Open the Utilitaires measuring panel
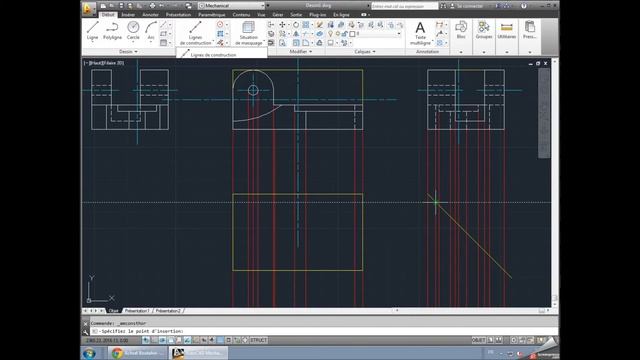 507,30
